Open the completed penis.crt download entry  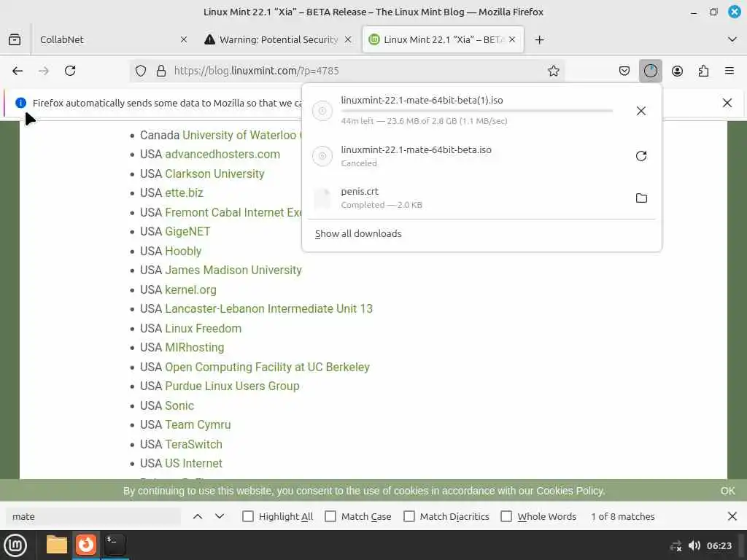(481, 198)
